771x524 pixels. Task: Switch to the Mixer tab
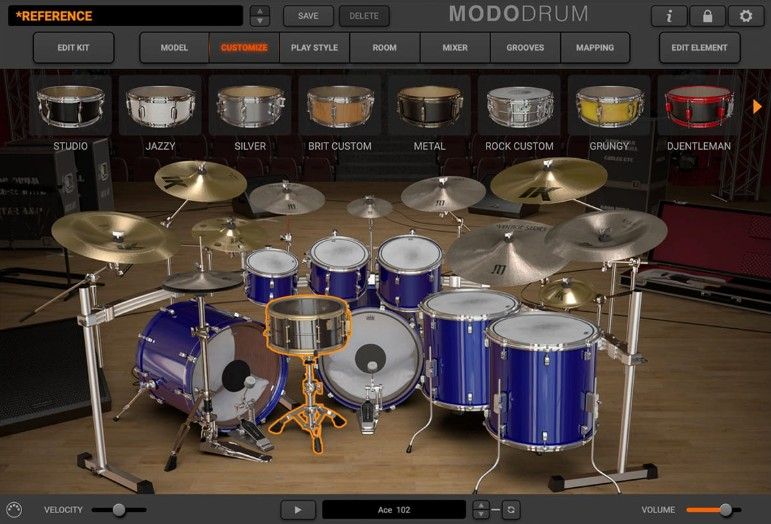tap(455, 47)
